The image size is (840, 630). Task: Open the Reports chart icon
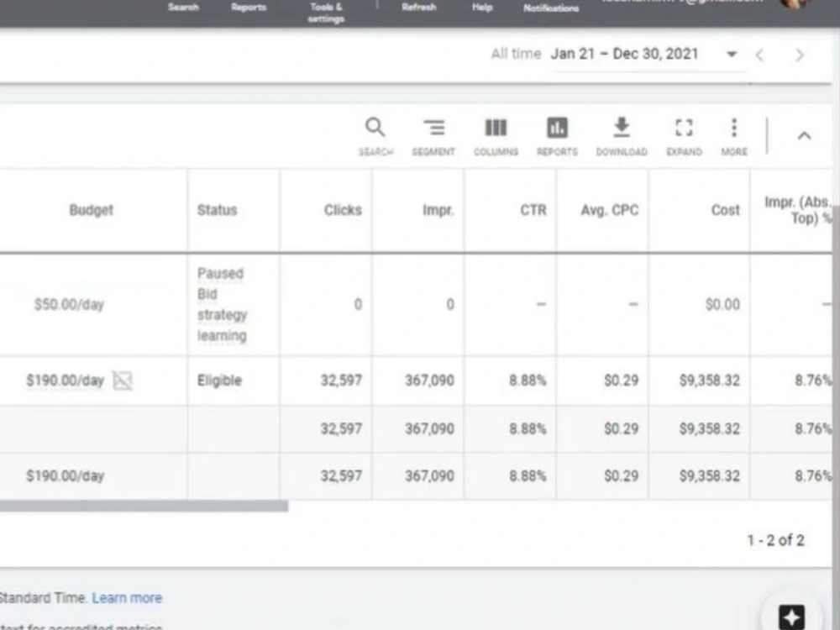coord(557,137)
